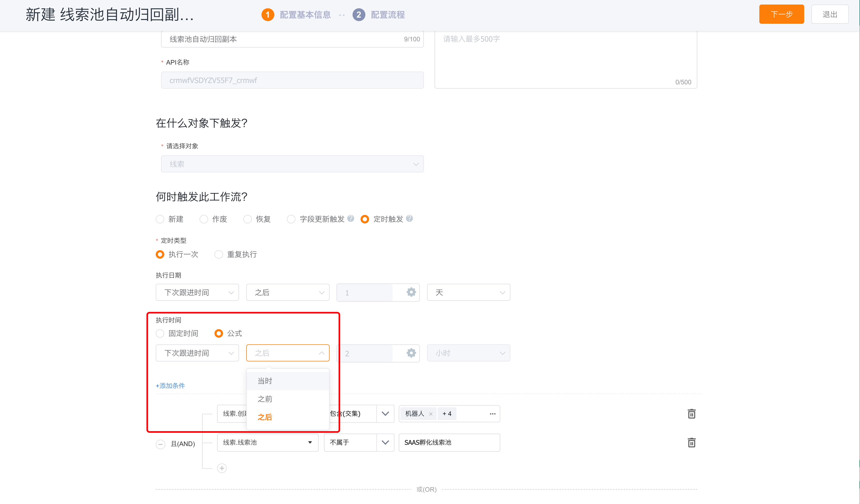Screen dimensions: 860x504
Task: Click the description textarea 请输入最多500字
Action: pos(566,59)
